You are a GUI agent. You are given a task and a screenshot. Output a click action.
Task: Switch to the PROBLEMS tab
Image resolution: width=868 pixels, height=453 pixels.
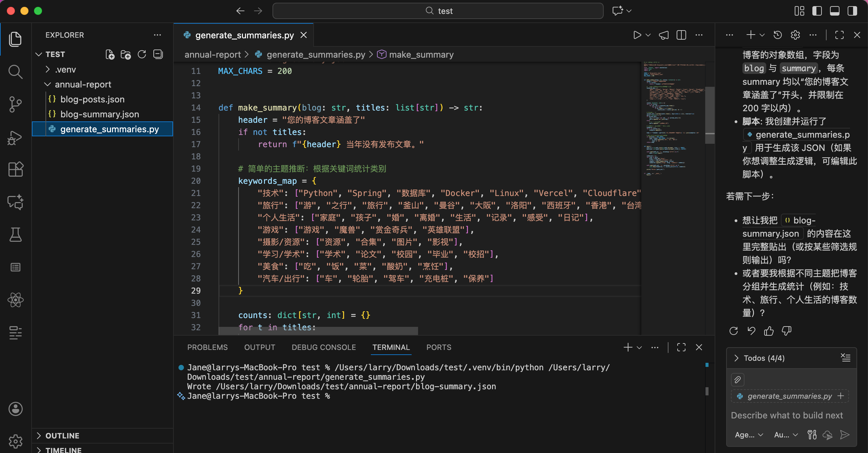click(x=207, y=347)
